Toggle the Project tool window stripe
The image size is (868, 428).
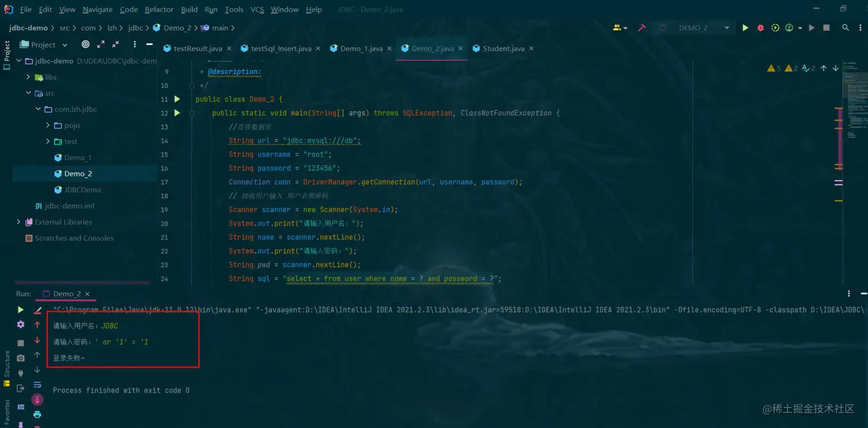pyautogui.click(x=7, y=55)
